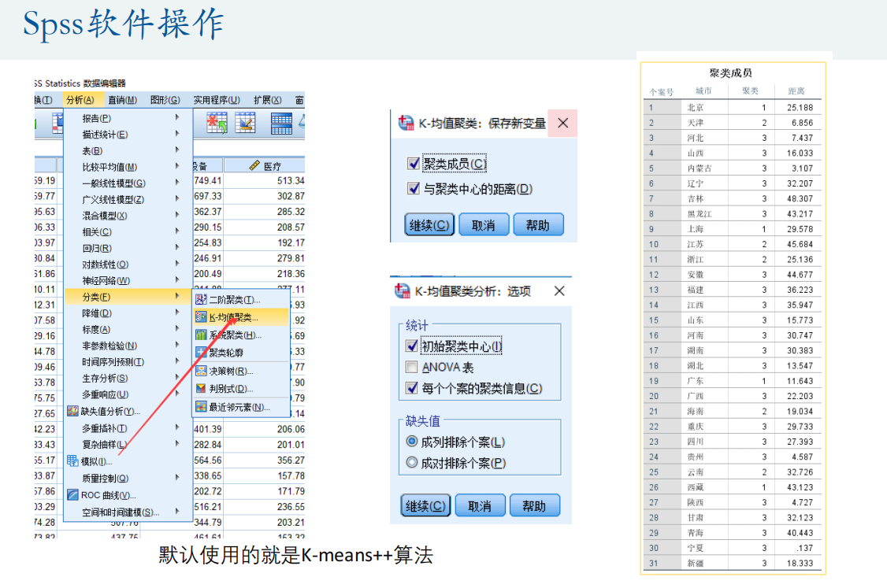This screenshot has width=887, height=588.
Task: Enable the ANOVA 表 checkbox
Action: tap(412, 367)
